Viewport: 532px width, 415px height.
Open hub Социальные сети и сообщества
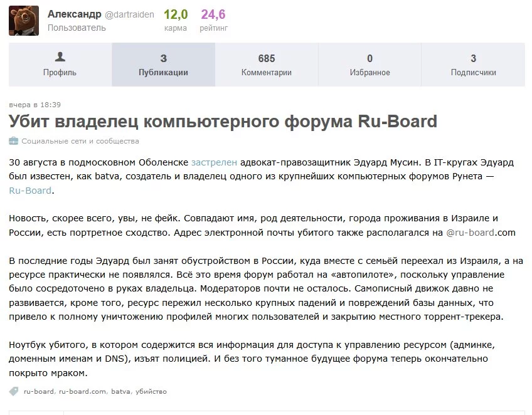coord(80,141)
